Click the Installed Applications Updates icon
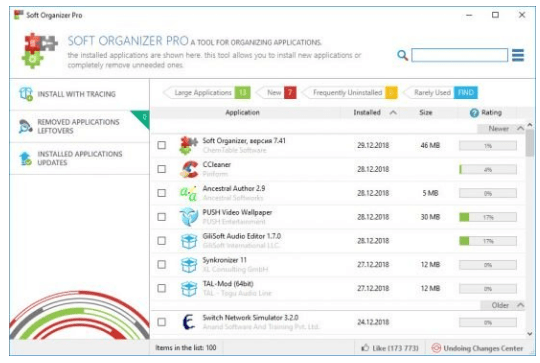This screenshot has width=540, height=363. [25, 158]
